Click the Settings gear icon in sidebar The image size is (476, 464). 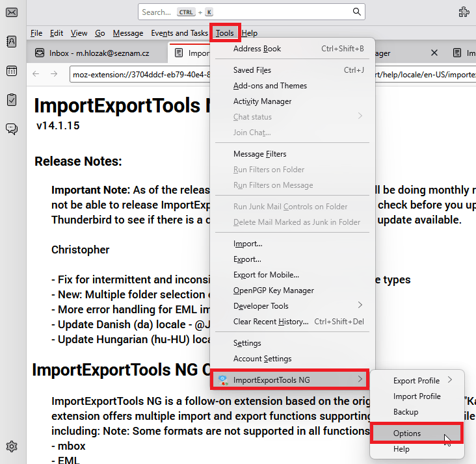click(12, 446)
